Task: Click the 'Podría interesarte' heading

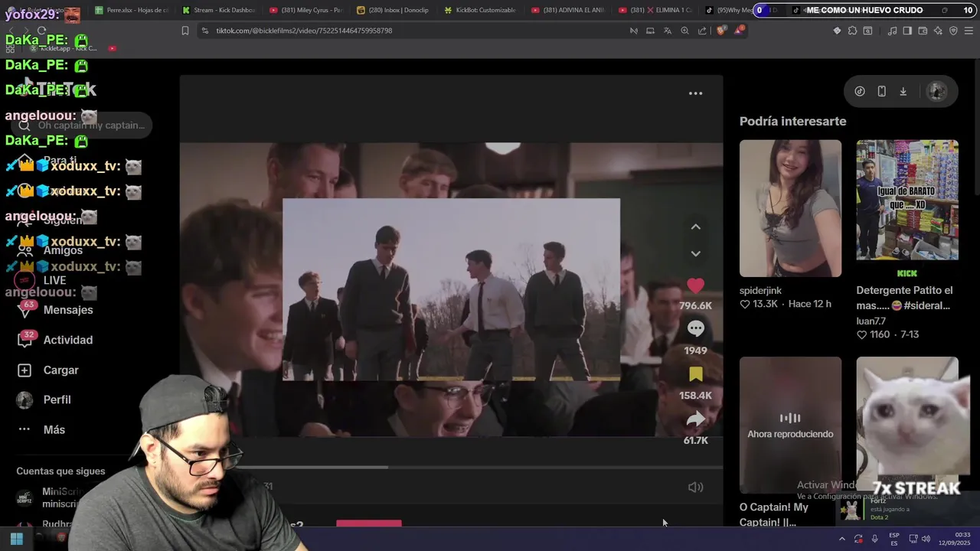Action: [x=792, y=121]
